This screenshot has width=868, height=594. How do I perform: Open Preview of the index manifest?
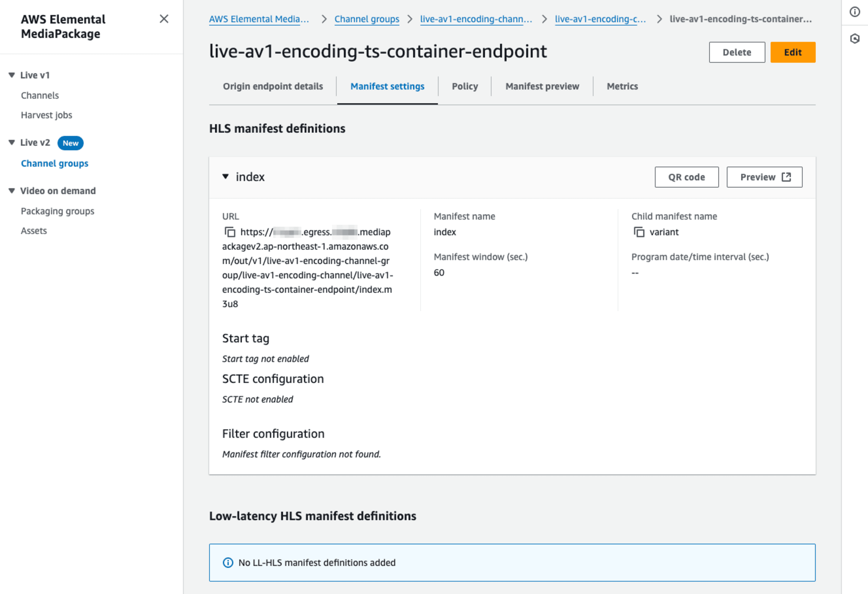pyautogui.click(x=764, y=177)
